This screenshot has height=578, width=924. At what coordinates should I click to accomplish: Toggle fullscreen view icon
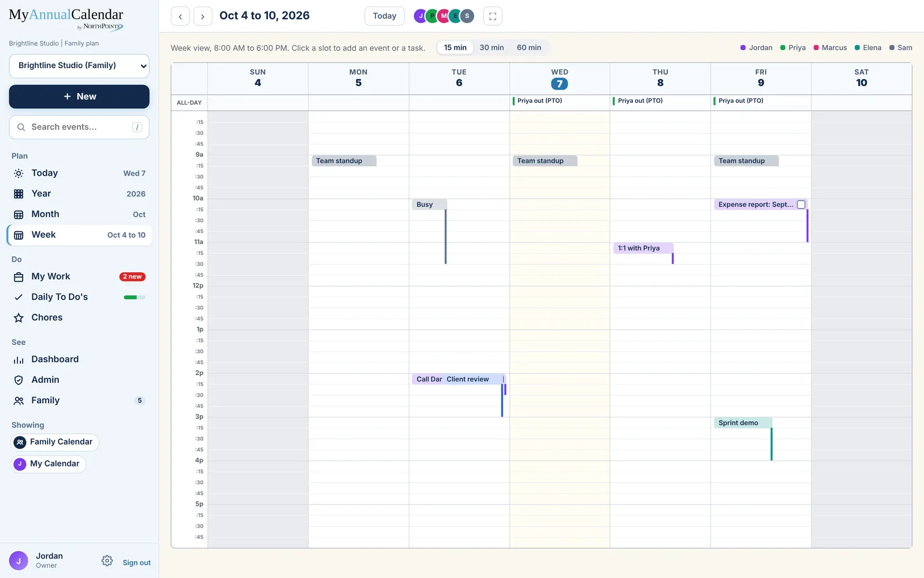pos(493,16)
